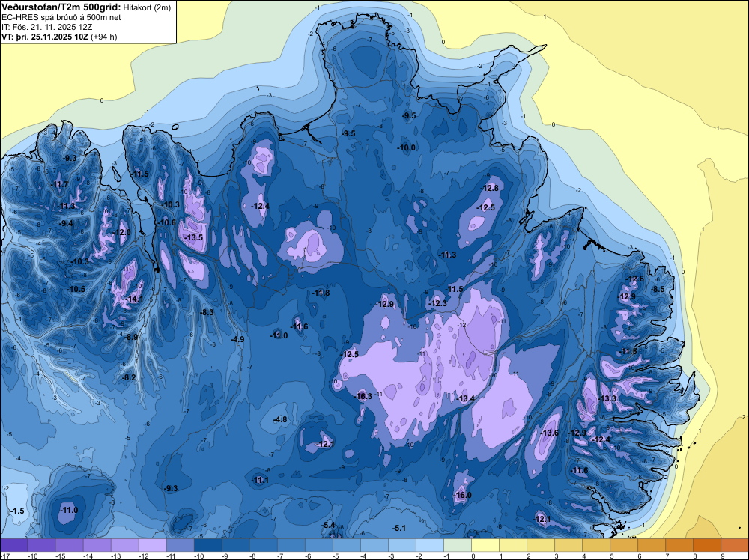Click the -13.6 temperature value
The width and height of the screenshot is (749, 560).
coord(549,433)
